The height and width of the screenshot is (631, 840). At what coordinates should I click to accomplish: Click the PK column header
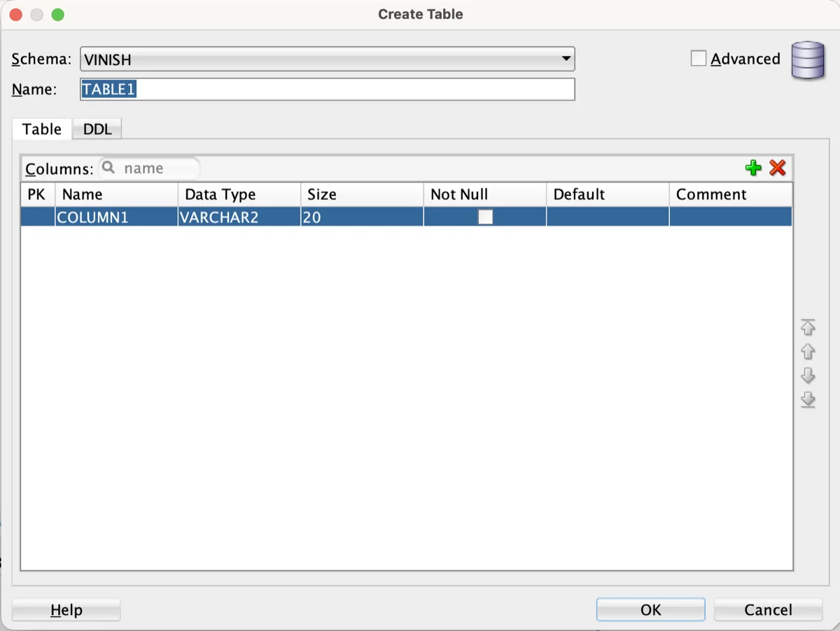coord(38,195)
